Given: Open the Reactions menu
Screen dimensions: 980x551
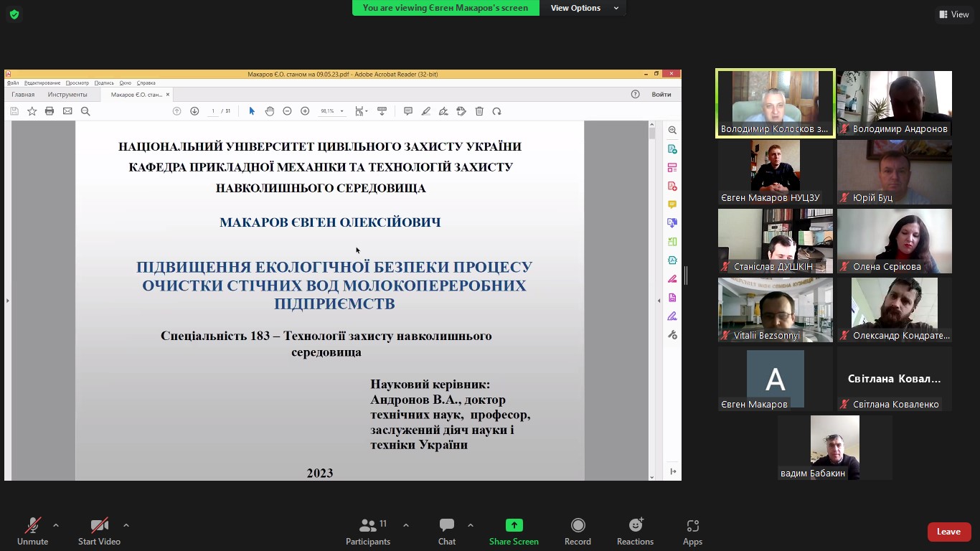Looking at the screenshot, I should click(635, 532).
